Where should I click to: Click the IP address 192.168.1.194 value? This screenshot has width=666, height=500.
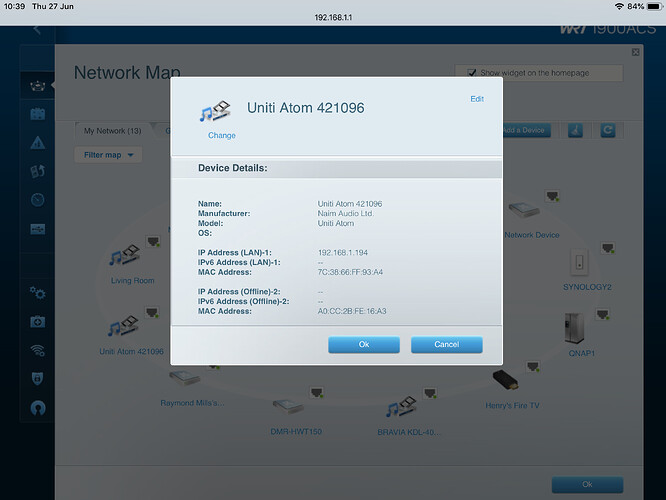343,253
